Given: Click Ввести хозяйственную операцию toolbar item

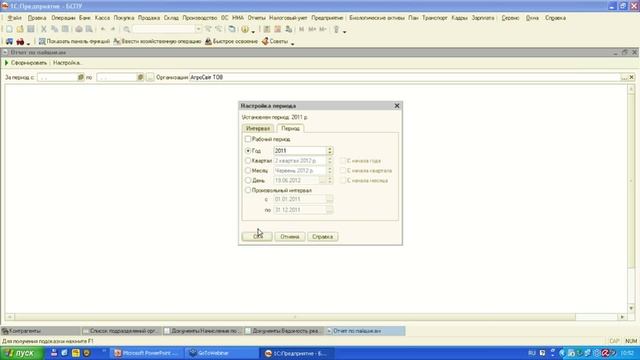Looking at the screenshot, I should pyautogui.click(x=157, y=42).
